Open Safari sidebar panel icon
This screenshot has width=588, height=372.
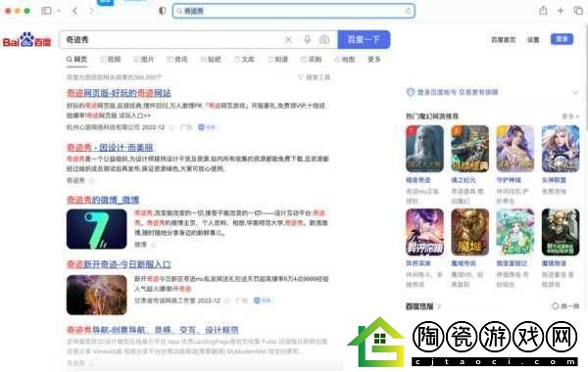(x=46, y=11)
